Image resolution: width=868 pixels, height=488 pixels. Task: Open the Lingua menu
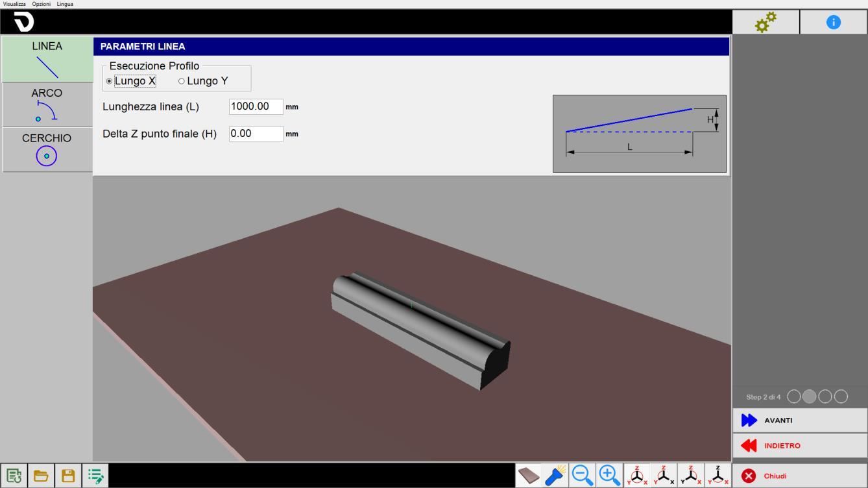pos(65,4)
